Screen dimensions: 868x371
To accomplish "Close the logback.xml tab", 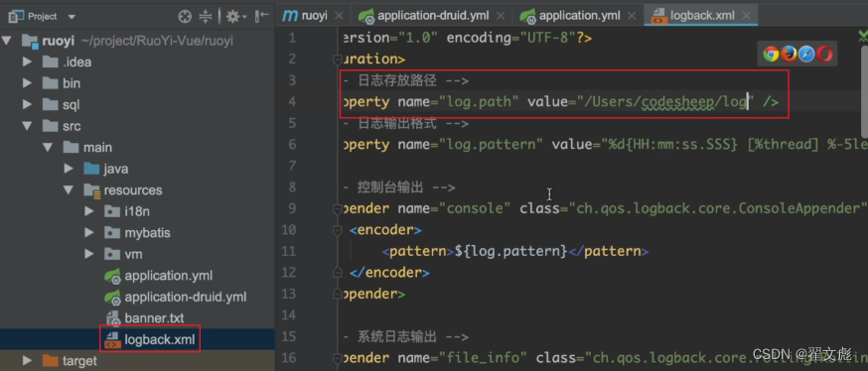I will click(x=747, y=16).
